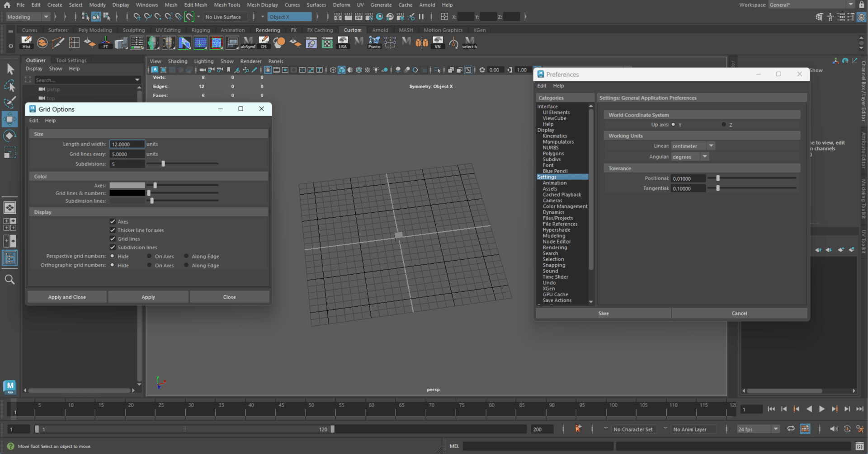
Task: Click the Pswto shelf icon
Action: pyautogui.click(x=374, y=42)
